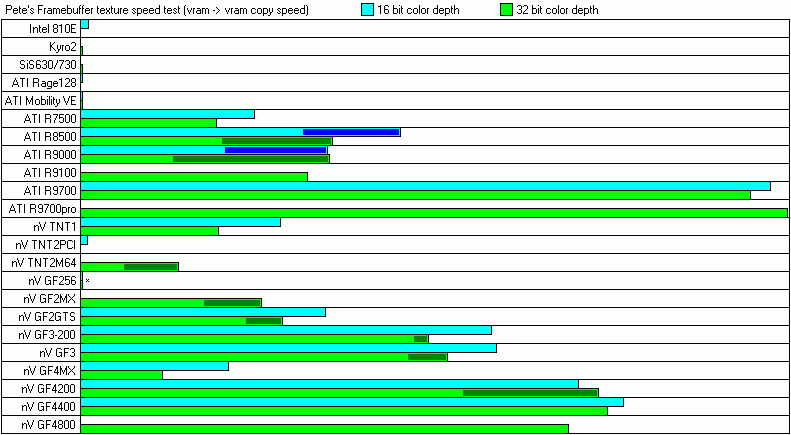Select the ATI R9700 row label
Viewport: 791px width, 435px height.
coord(50,191)
